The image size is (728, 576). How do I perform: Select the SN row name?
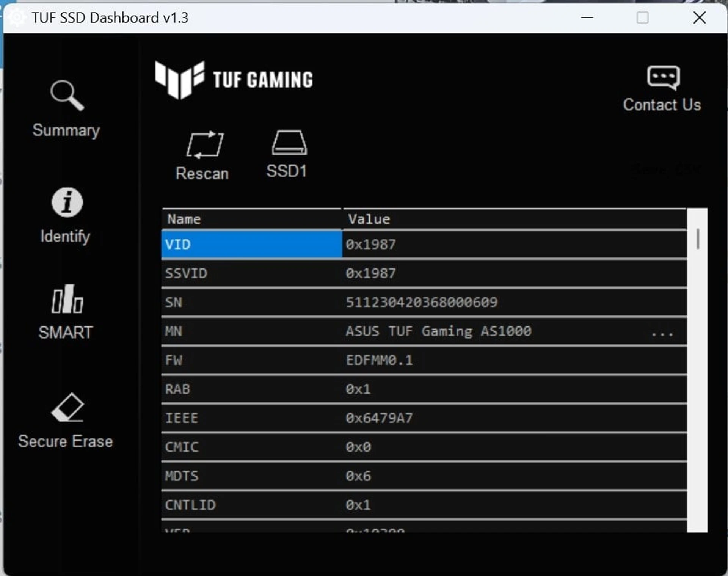click(x=173, y=303)
